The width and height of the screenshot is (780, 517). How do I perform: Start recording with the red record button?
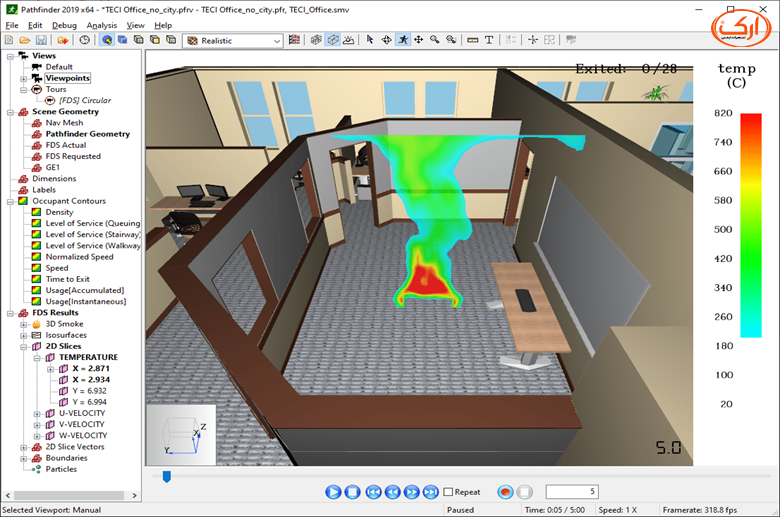(x=505, y=492)
